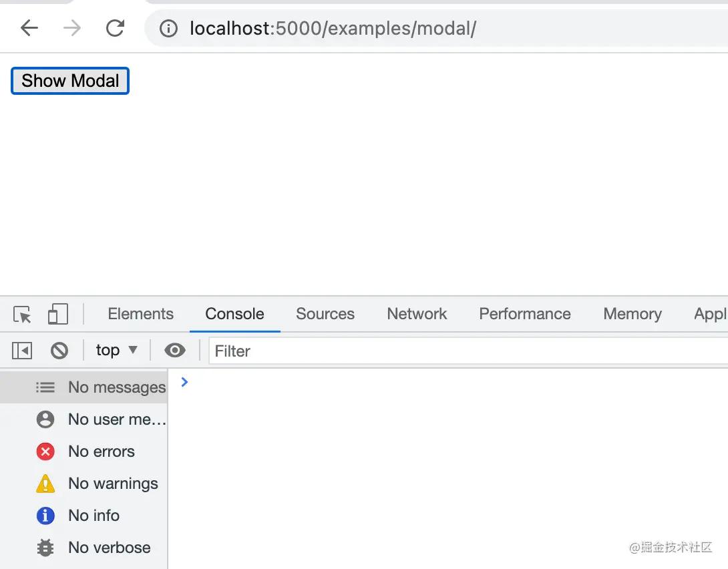Click the live expression eye icon

[175, 351]
